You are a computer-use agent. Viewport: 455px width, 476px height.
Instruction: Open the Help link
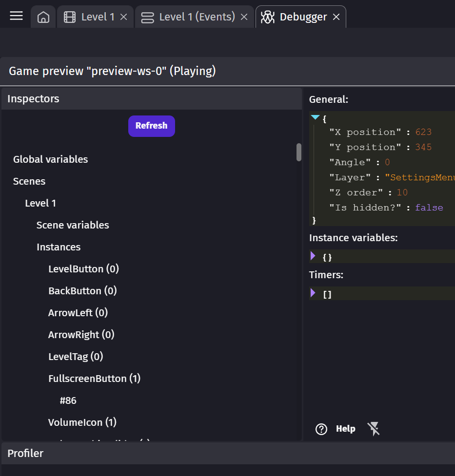(345, 429)
